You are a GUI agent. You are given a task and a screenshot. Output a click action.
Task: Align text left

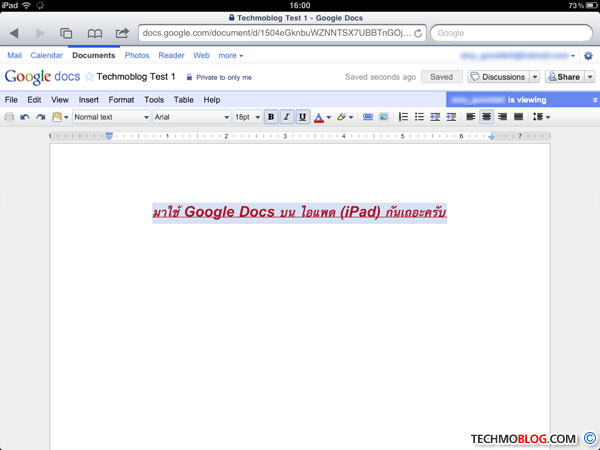point(471,117)
